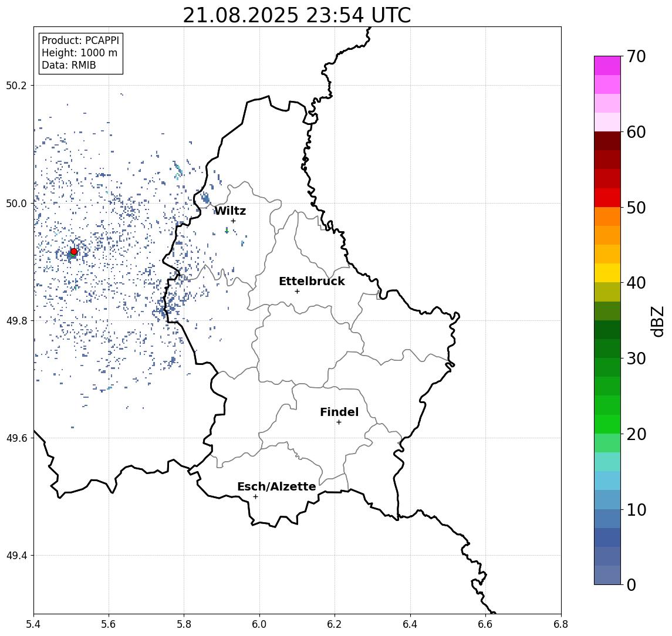The image size is (672, 636).
Task: Click the longitude tick label 6.0
Action: pyautogui.click(x=259, y=624)
